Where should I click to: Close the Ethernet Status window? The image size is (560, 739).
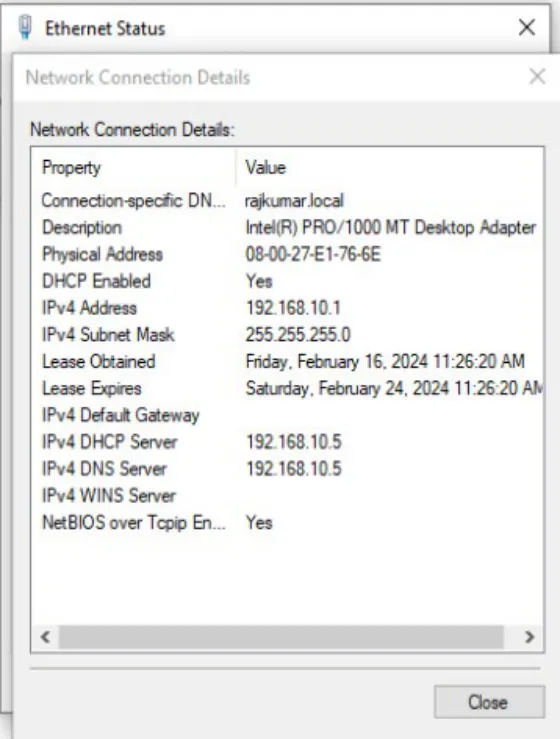[x=527, y=27]
